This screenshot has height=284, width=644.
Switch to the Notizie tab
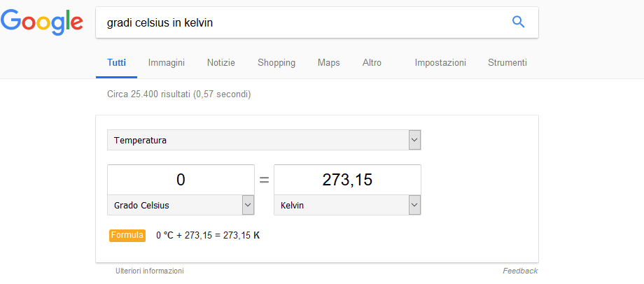click(221, 63)
